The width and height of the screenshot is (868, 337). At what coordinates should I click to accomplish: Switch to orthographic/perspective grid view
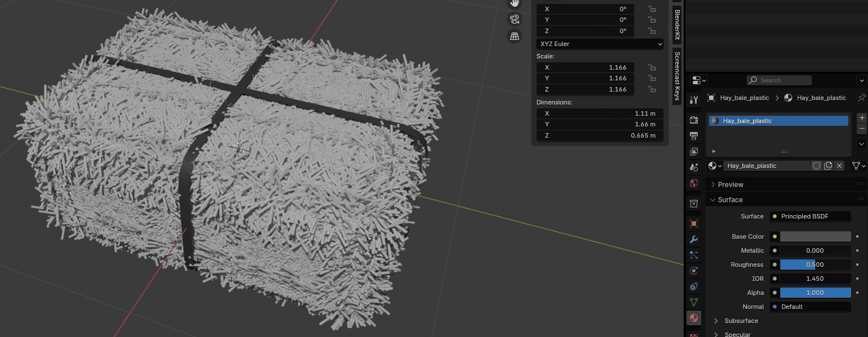pyautogui.click(x=514, y=37)
